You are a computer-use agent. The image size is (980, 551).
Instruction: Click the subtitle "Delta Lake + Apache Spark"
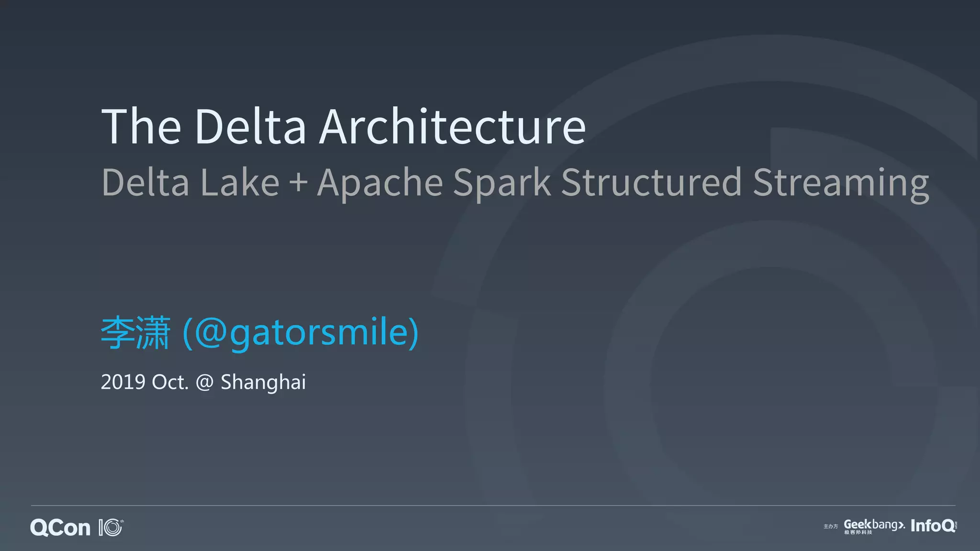[325, 183]
